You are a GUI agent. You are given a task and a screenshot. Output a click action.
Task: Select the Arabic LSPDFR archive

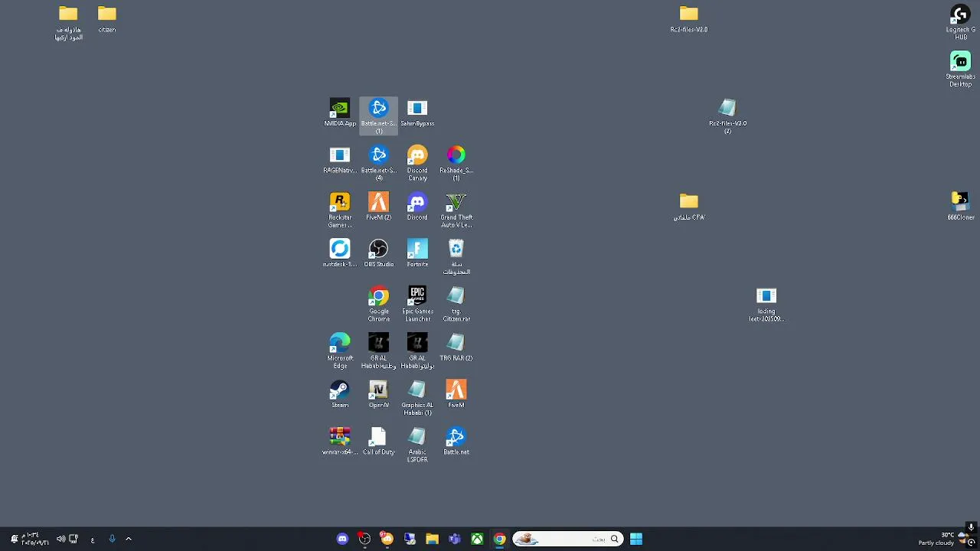(417, 444)
